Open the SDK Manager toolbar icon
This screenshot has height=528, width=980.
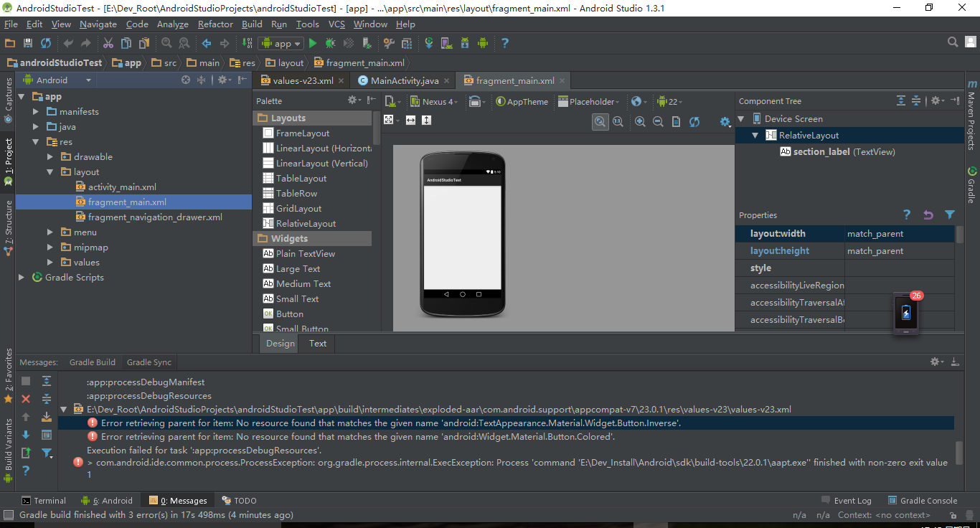tap(465, 44)
